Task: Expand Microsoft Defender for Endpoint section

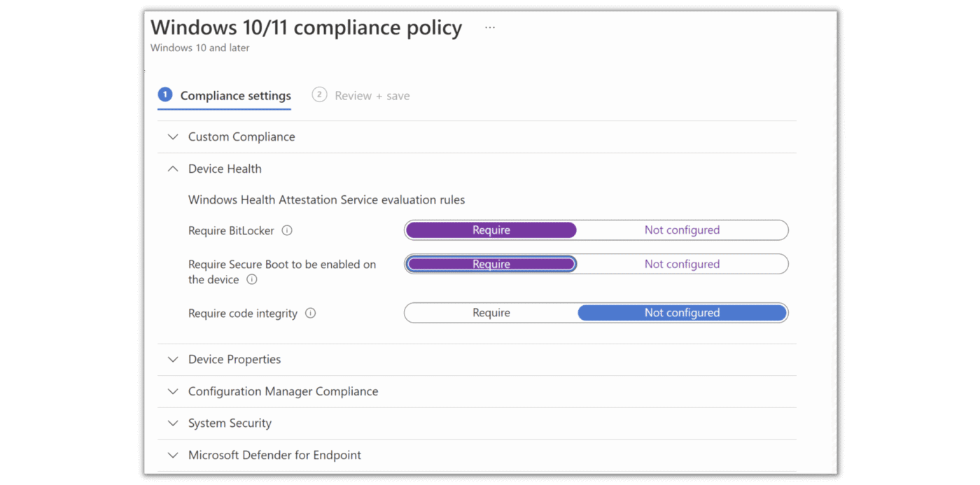Action: pyautogui.click(x=274, y=455)
